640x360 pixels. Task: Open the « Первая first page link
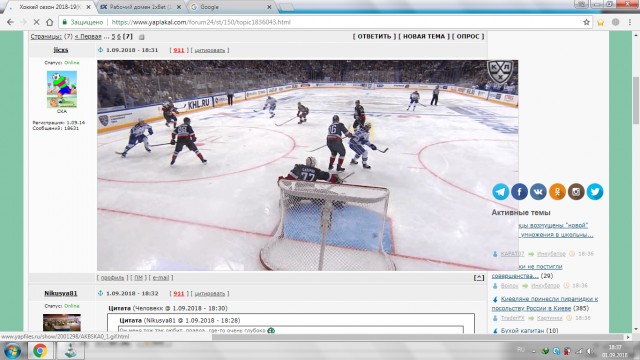tap(88, 36)
